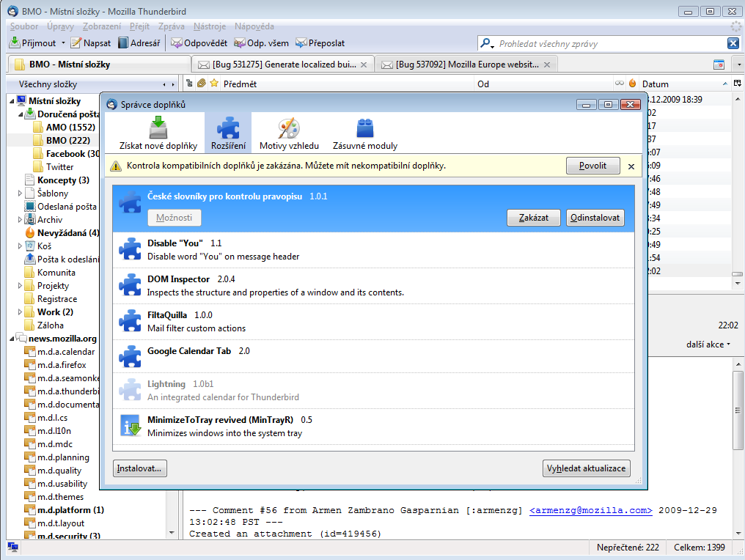
Task: Click the Odpovědět reply button
Action: click(x=199, y=43)
